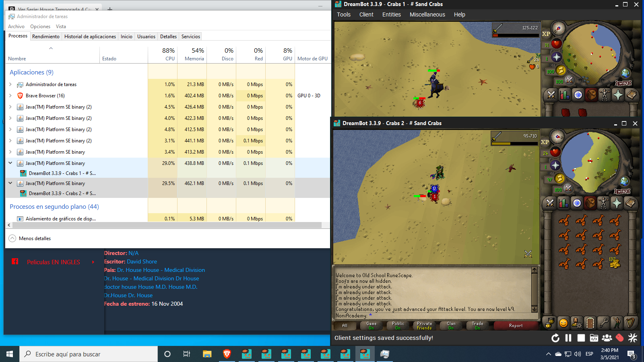Toggle user mouse input in DreamBot toolbar
The height and width of the screenshot is (362, 644).
[x=620, y=338]
